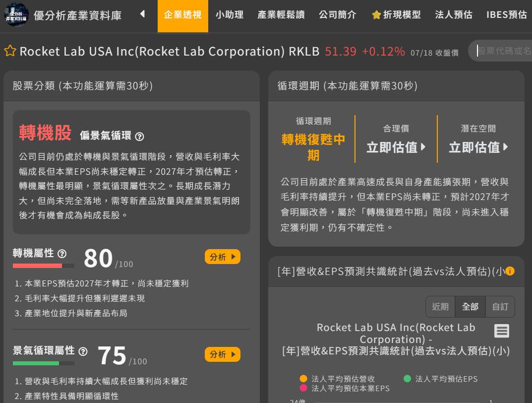Favorite Rocket Lab with the star outline icon
The width and height of the screenshot is (532, 403).
coord(10,51)
